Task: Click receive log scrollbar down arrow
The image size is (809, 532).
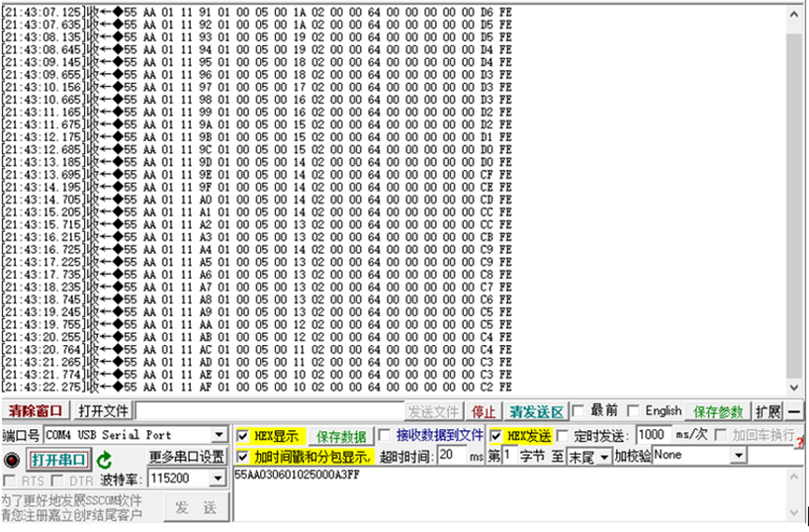Action: click(794, 387)
